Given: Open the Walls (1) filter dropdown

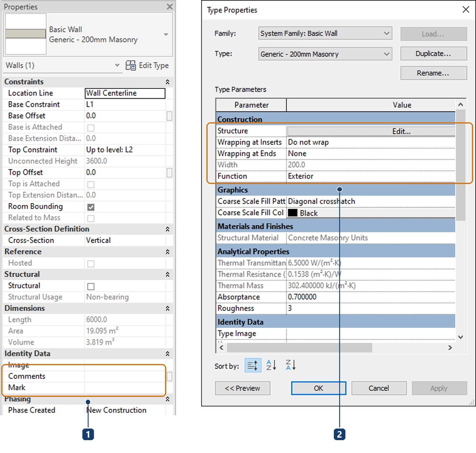Looking at the screenshot, I should 117,65.
